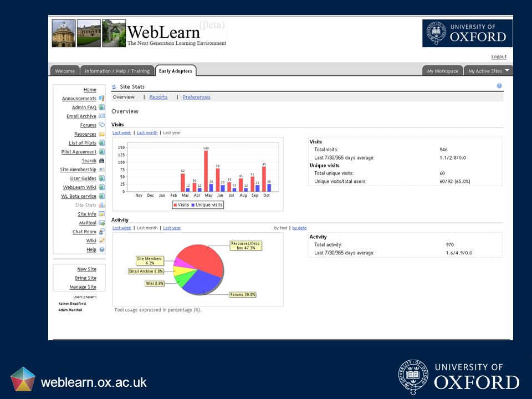Open Home in the sidebar
Viewport: 532px width, 399px height.
click(90, 90)
